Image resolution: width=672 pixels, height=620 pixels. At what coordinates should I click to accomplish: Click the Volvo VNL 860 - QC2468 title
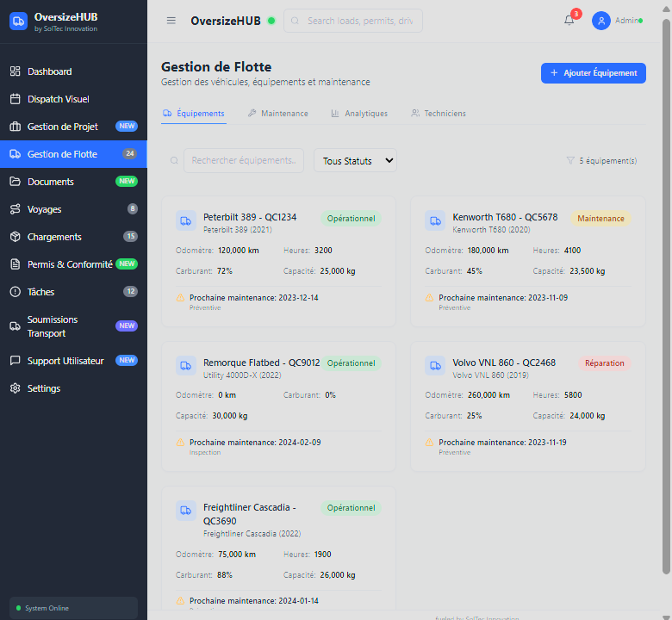coord(504,363)
